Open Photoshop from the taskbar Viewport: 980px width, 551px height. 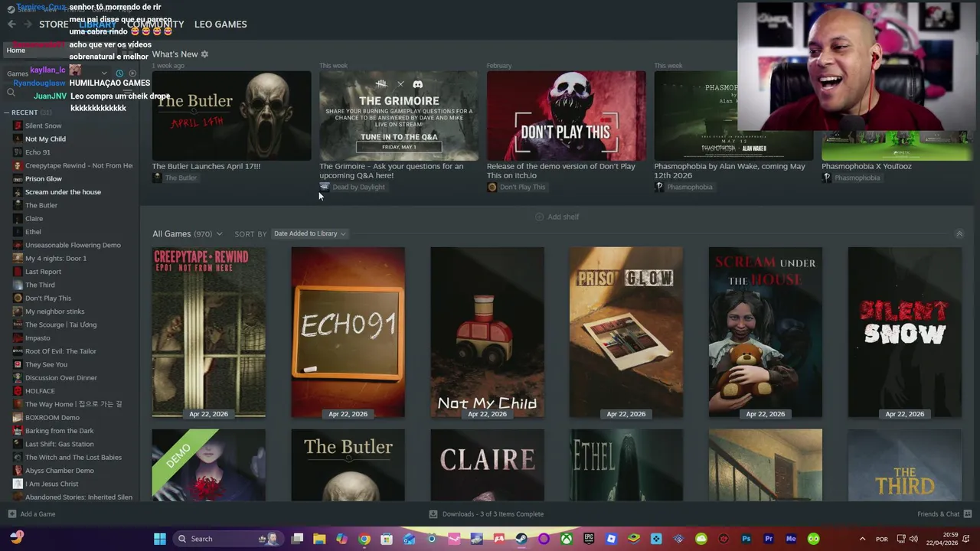coord(746,539)
